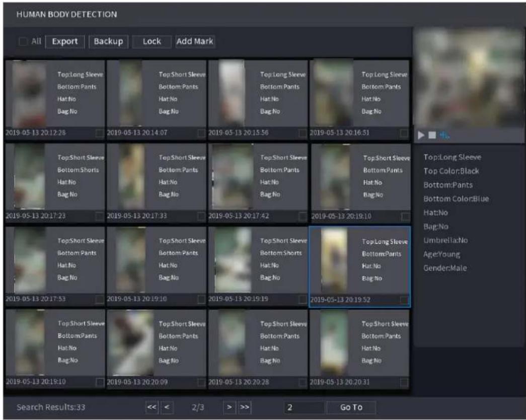
Task: Click the HUMAN BODY DETECTION title
Action: pyautogui.click(x=66, y=14)
